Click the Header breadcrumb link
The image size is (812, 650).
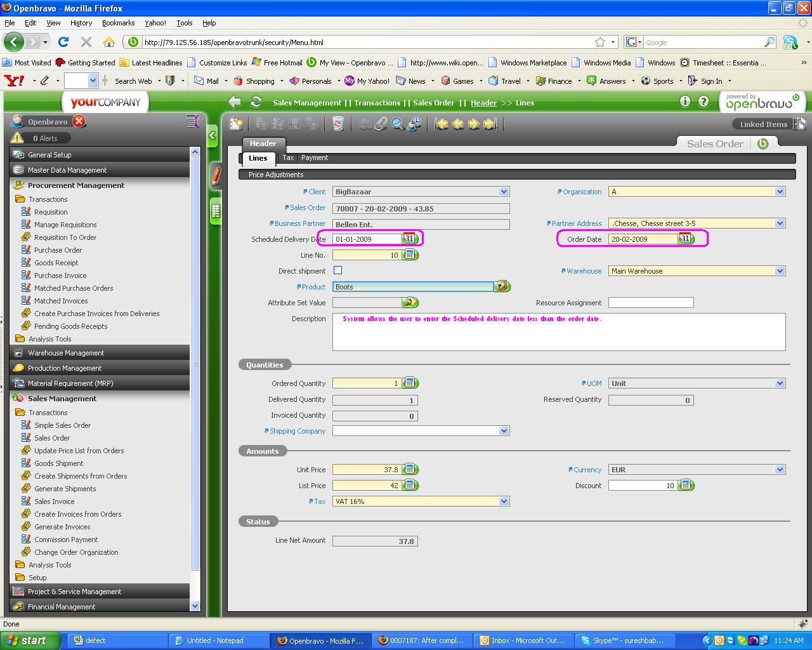coord(483,103)
